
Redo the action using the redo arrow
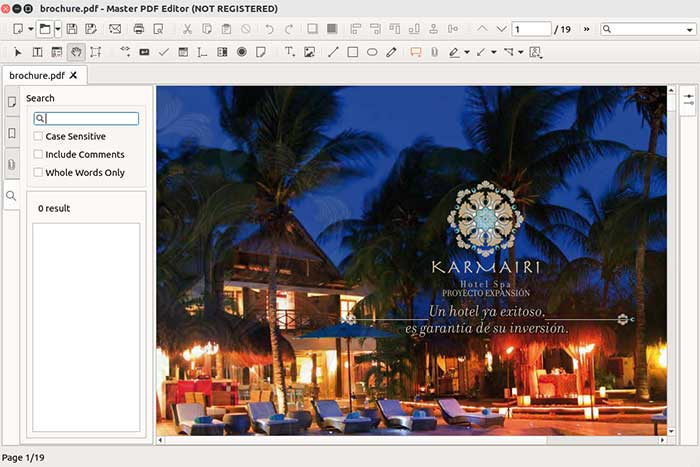pyautogui.click(x=289, y=29)
